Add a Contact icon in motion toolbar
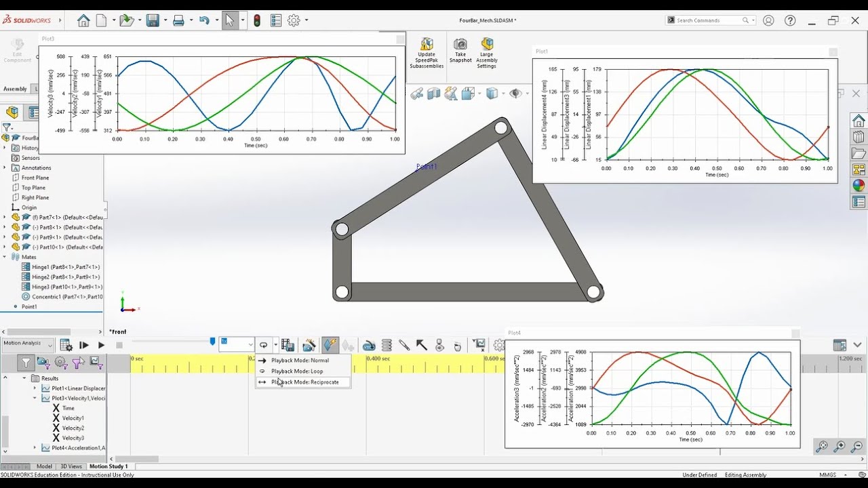This screenshot has height=488, width=868. 439,345
